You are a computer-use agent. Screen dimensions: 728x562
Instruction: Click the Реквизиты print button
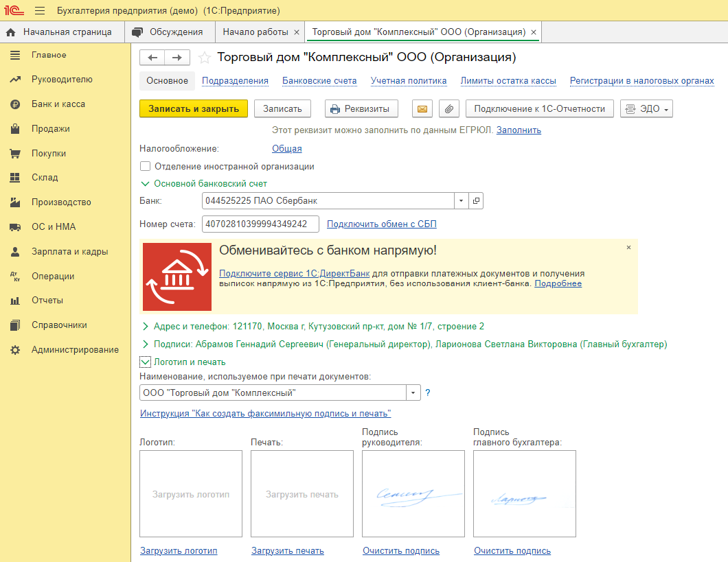click(x=361, y=109)
